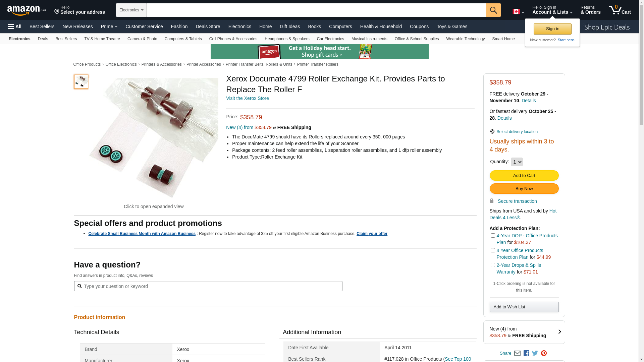Screen dimensions: 644x362
Task: Open the Quantity dropdown
Action: (517, 162)
